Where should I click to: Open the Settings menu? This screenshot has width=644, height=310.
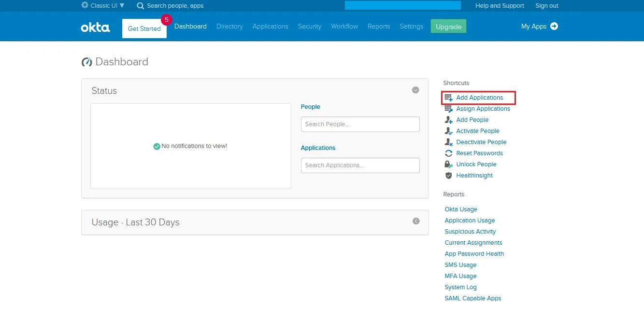click(412, 27)
